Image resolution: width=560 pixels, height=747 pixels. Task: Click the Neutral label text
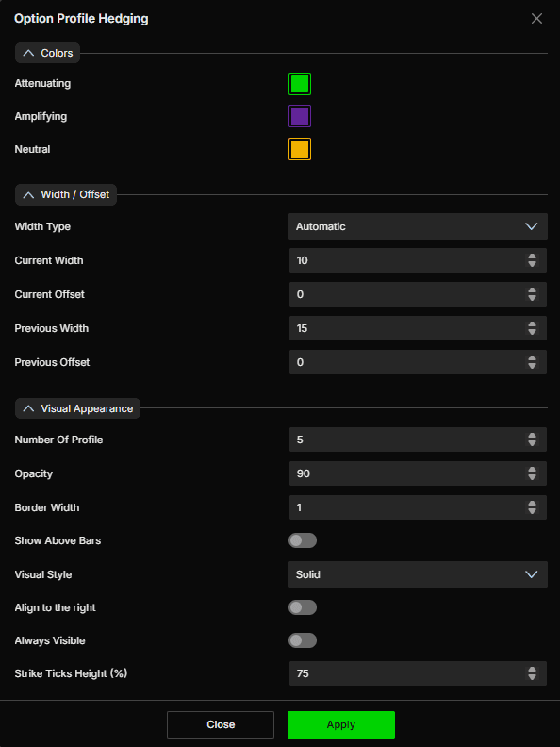[x=32, y=149]
